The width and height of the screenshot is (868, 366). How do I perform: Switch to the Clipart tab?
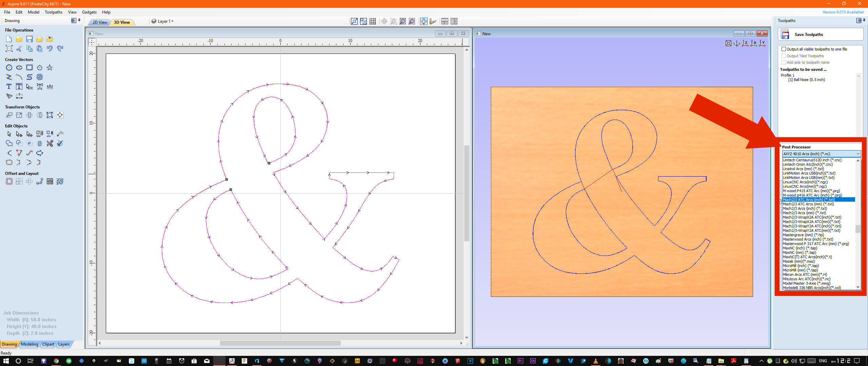click(48, 344)
